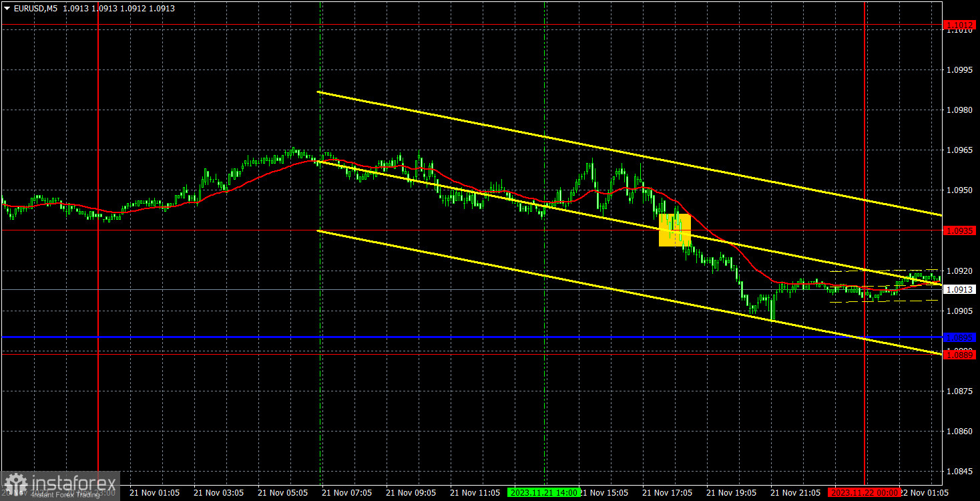Click the 1.0950 price scale value
Viewport: 980px width, 501px height.
point(959,190)
